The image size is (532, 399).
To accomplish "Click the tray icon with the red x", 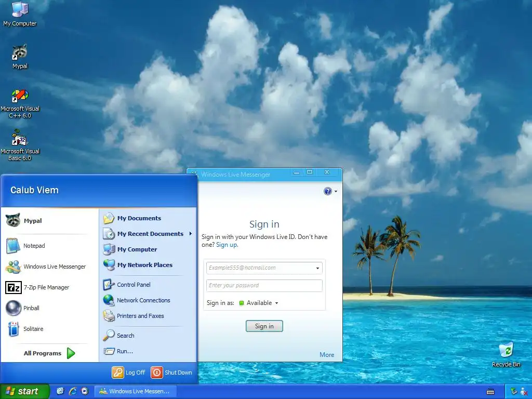I will [x=524, y=392].
